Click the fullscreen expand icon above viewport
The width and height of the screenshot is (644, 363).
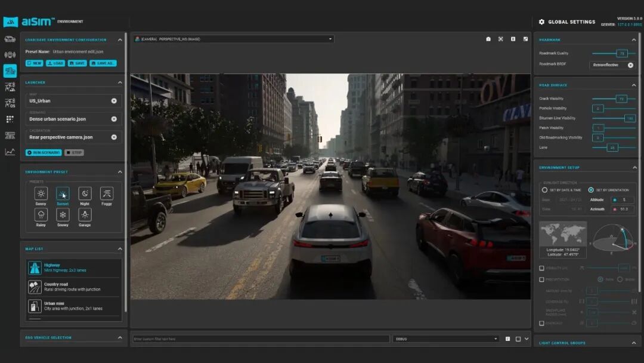525,39
